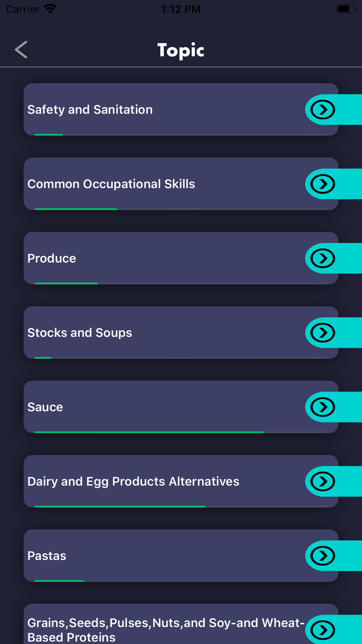Screen dimensions: 362x644
Task: Open the Produce topic card
Action: [181, 258]
